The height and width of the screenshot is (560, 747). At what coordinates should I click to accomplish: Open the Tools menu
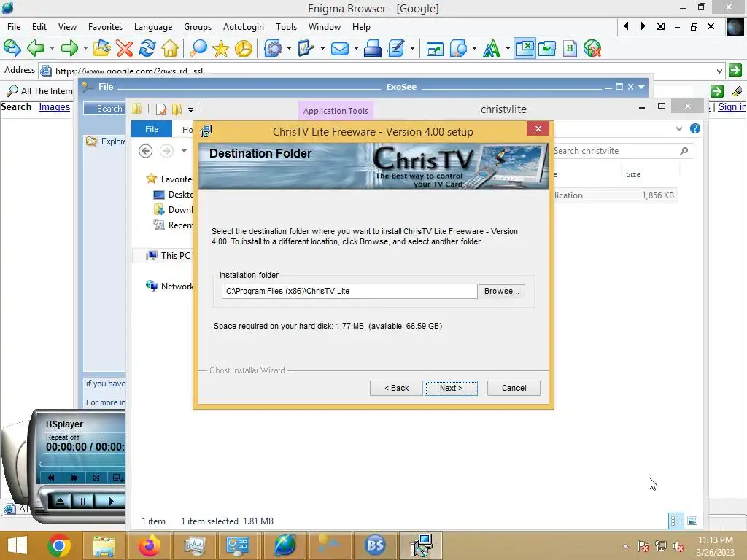286,27
